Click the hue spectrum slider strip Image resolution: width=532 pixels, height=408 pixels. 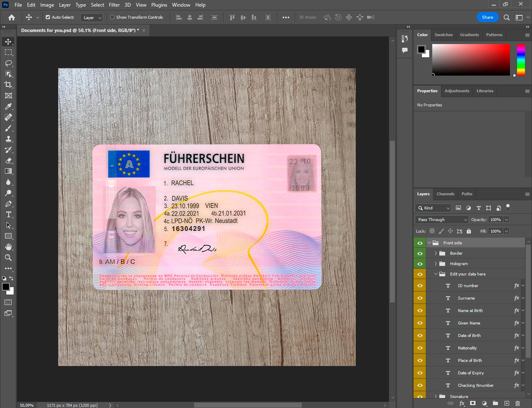click(x=521, y=60)
